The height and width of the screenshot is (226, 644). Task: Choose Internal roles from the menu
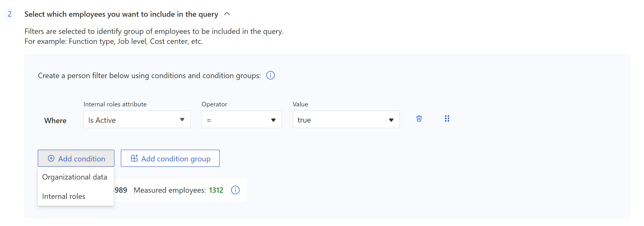(x=64, y=197)
